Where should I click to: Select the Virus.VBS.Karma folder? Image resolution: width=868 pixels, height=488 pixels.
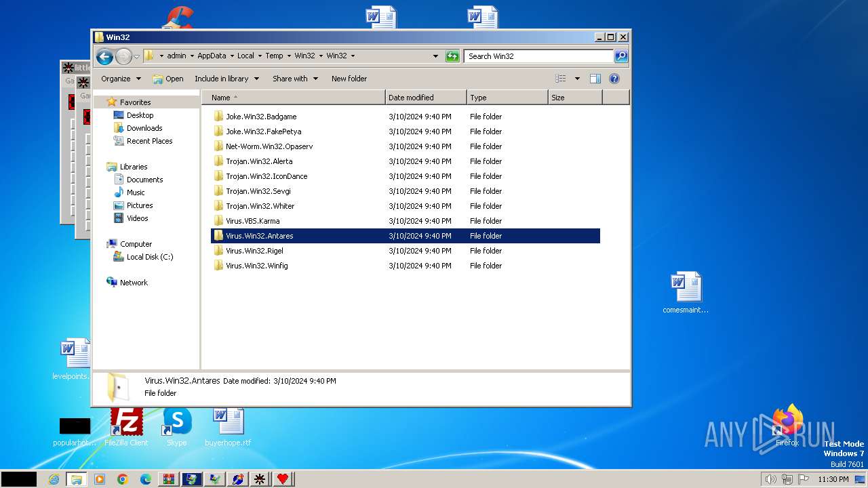252,221
